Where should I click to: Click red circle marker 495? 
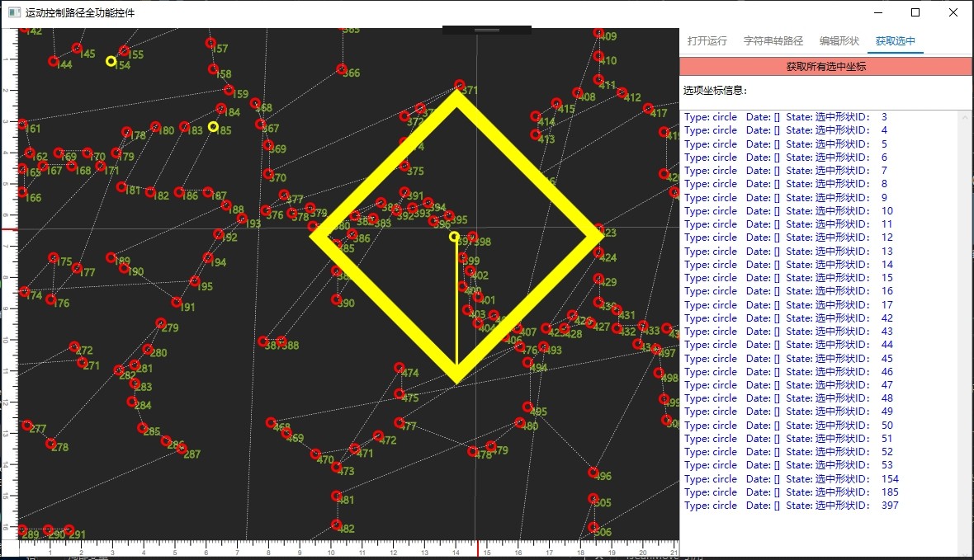coord(527,407)
